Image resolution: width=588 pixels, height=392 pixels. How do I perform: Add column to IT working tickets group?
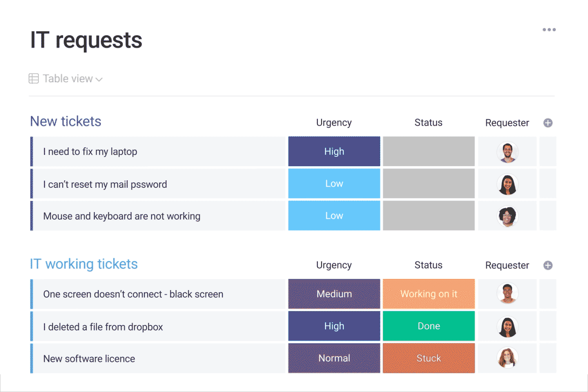click(x=548, y=265)
